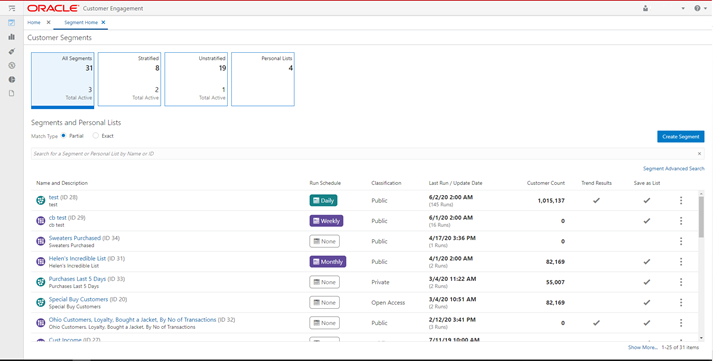713x363 pixels.
Task: Expand the user dropdown arrow in header
Action: (683, 8)
